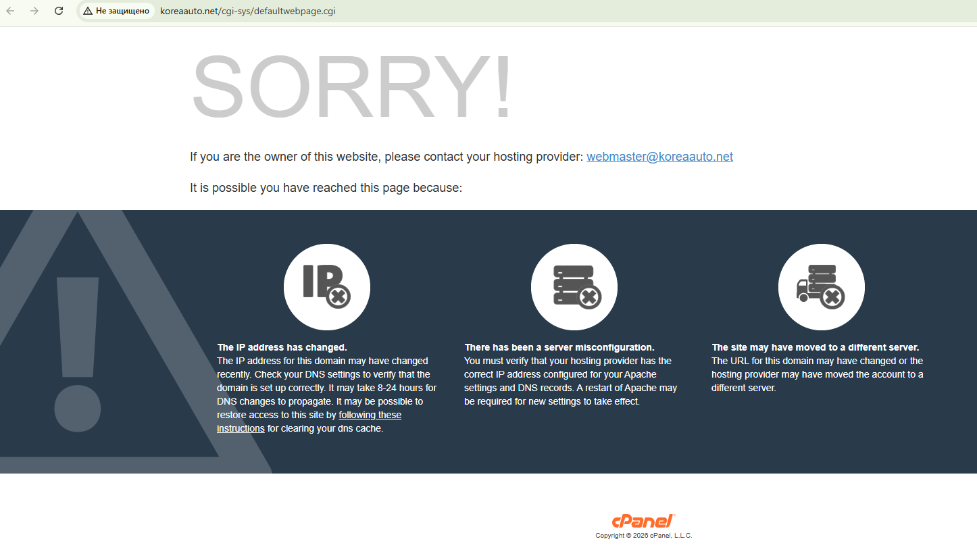
Task: Click 'There has been a server misconfiguration.' heading
Action: click(x=559, y=347)
